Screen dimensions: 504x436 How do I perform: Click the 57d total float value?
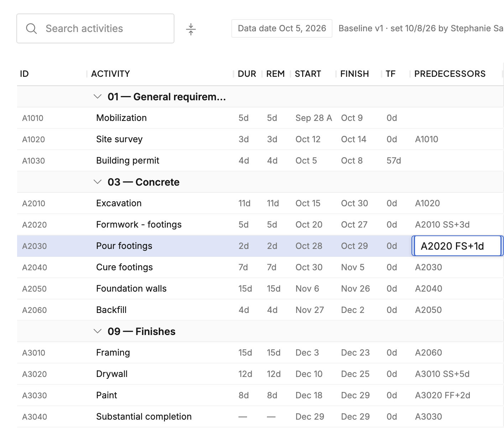(394, 160)
